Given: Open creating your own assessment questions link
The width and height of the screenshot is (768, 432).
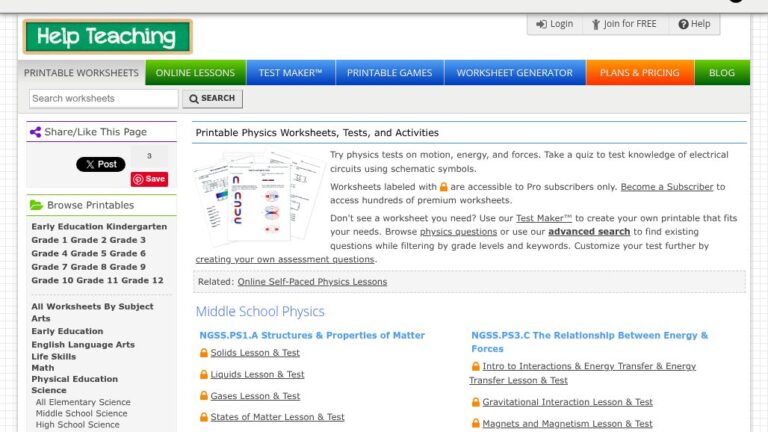Looking at the screenshot, I should coord(285,259).
